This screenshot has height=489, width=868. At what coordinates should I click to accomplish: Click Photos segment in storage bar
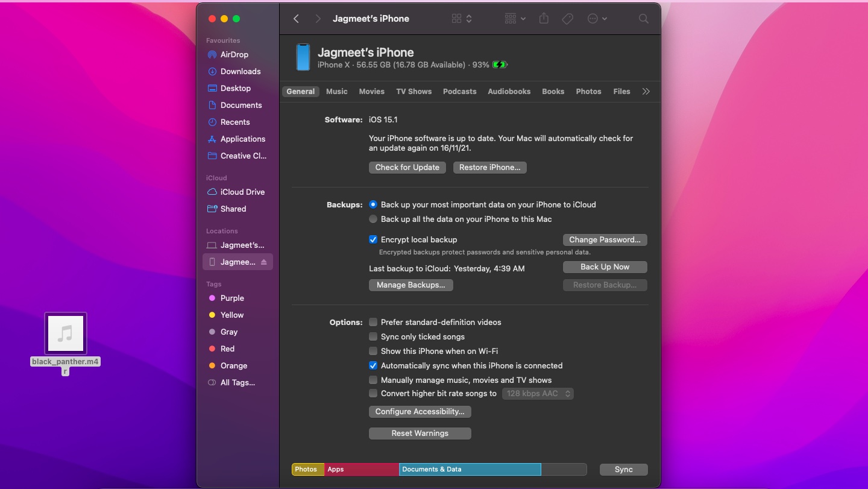pyautogui.click(x=308, y=470)
